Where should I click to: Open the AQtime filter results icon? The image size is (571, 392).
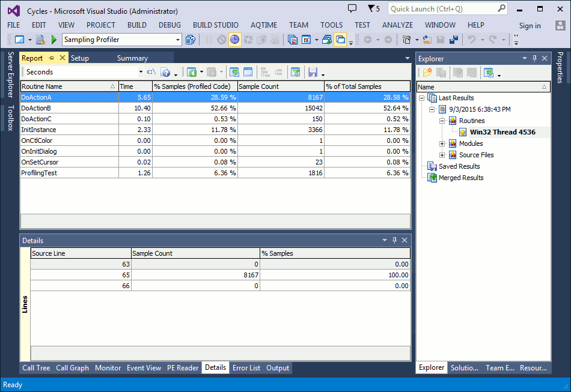click(x=296, y=71)
